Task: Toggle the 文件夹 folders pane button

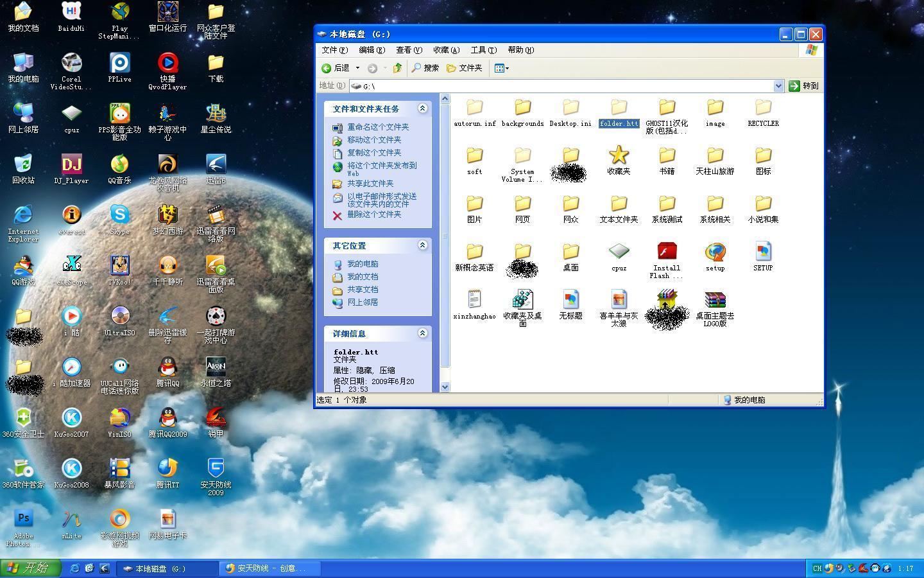Action: (465, 68)
